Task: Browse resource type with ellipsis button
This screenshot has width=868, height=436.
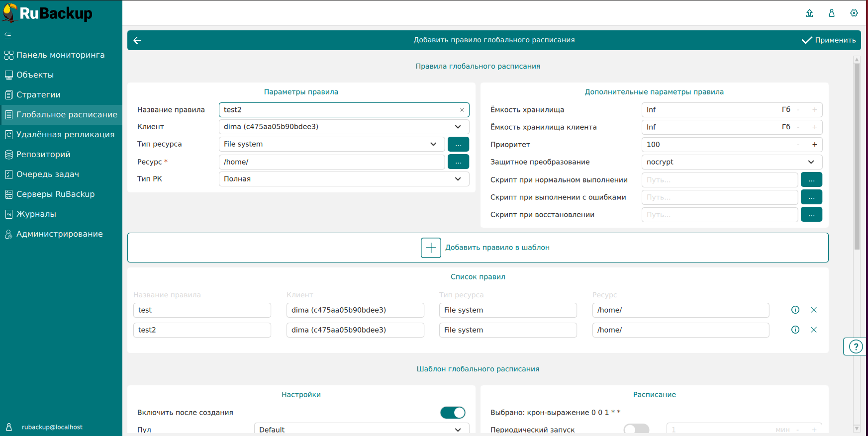Action: [x=458, y=144]
